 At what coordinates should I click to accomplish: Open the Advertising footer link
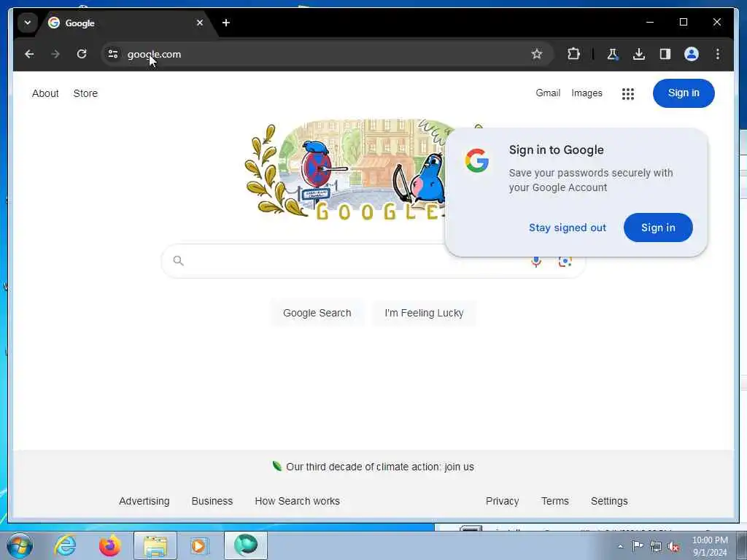click(144, 501)
